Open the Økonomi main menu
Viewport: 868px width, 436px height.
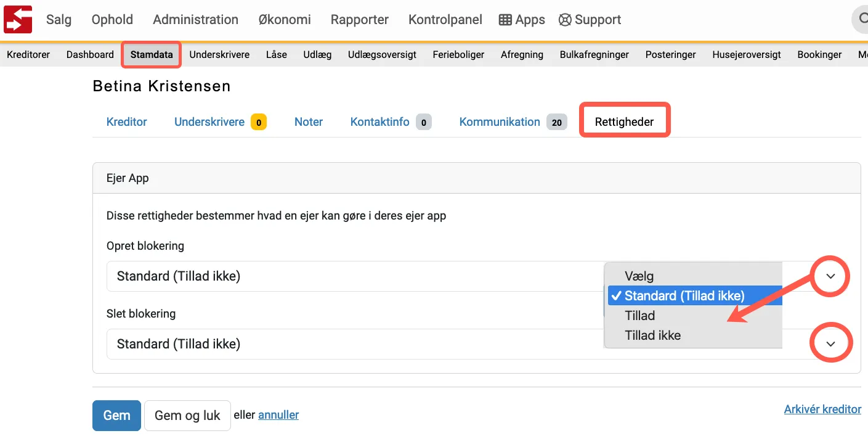click(x=285, y=20)
